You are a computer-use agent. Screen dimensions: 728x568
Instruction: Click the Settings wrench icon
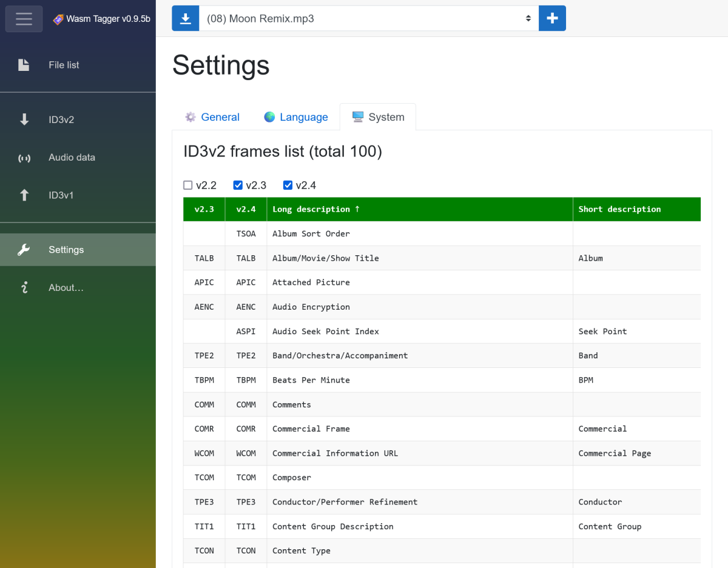(24, 250)
